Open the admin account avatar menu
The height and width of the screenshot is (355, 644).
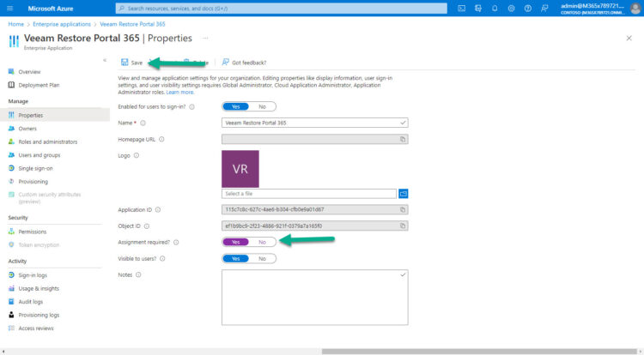tap(635, 9)
